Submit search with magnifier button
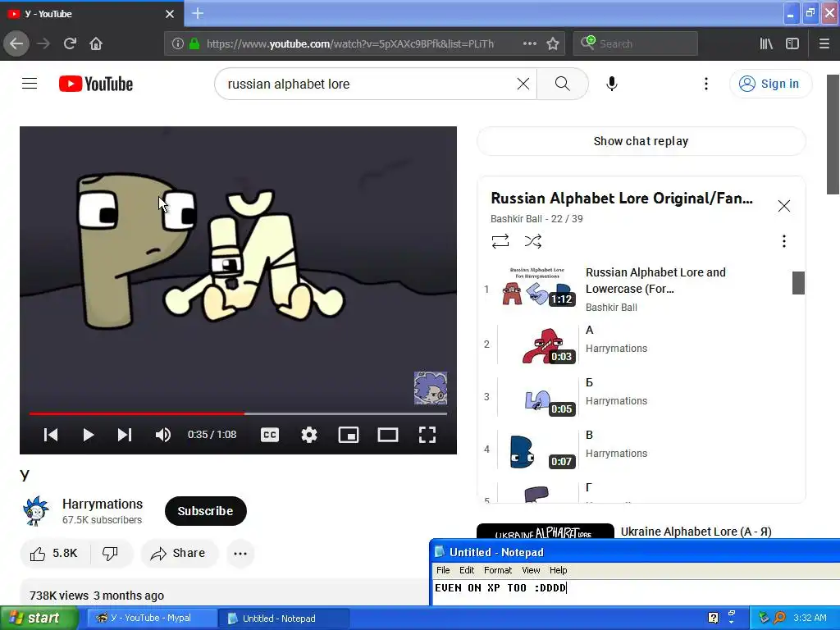840x630 pixels. pyautogui.click(x=562, y=84)
